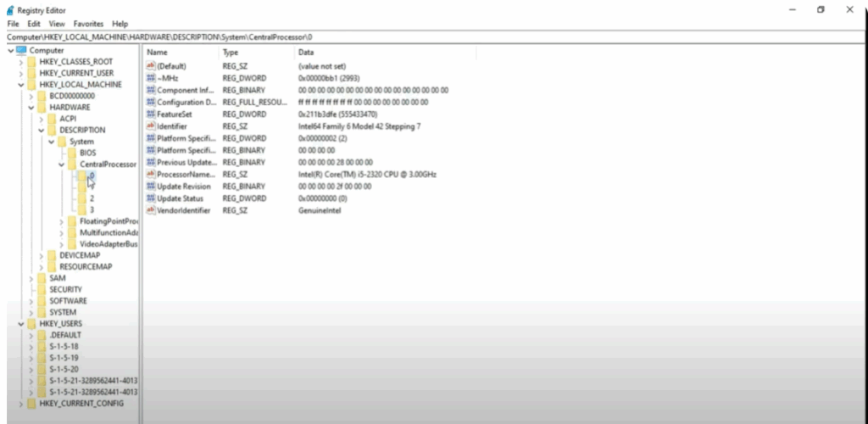Image resolution: width=868 pixels, height=424 pixels.
Task: Expand the DEVICEMAP key chevron
Action: 41,255
